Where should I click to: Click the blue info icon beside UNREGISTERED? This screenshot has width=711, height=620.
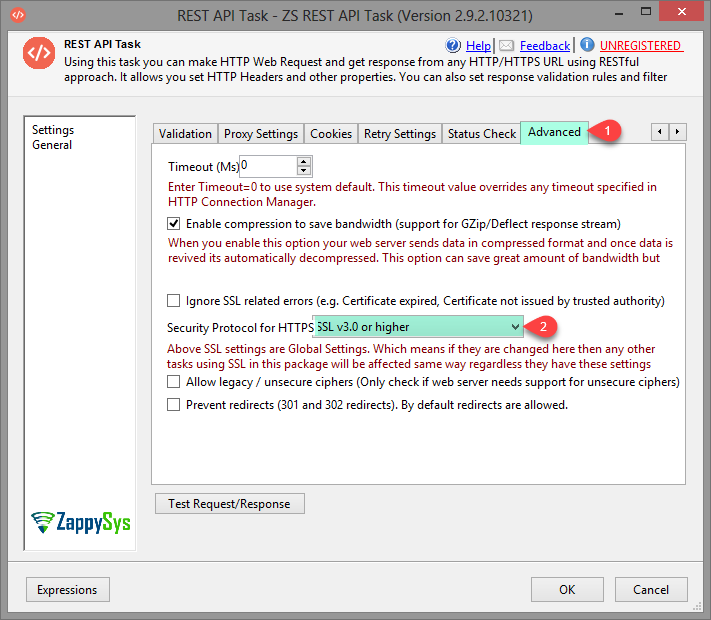(587, 44)
